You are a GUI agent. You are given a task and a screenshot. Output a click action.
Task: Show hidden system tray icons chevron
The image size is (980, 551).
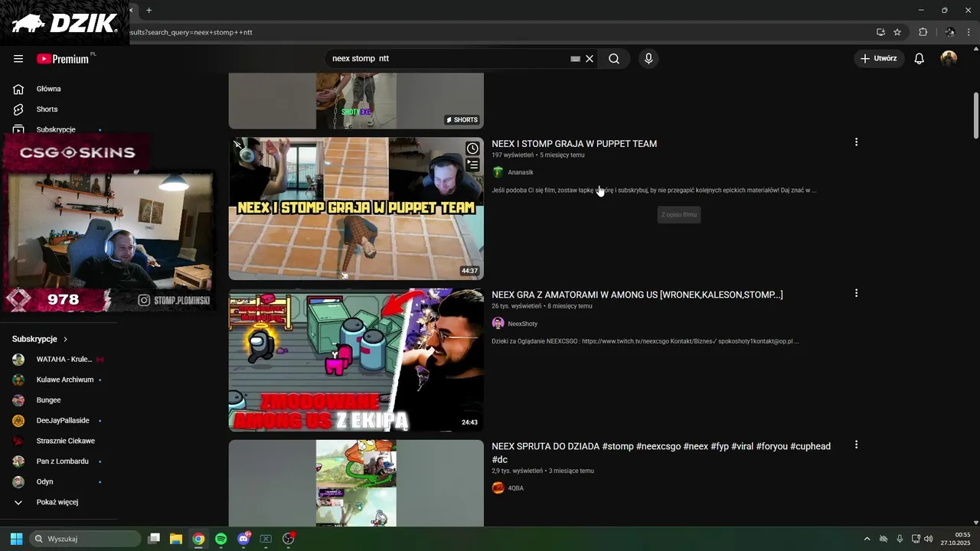[x=867, y=539]
